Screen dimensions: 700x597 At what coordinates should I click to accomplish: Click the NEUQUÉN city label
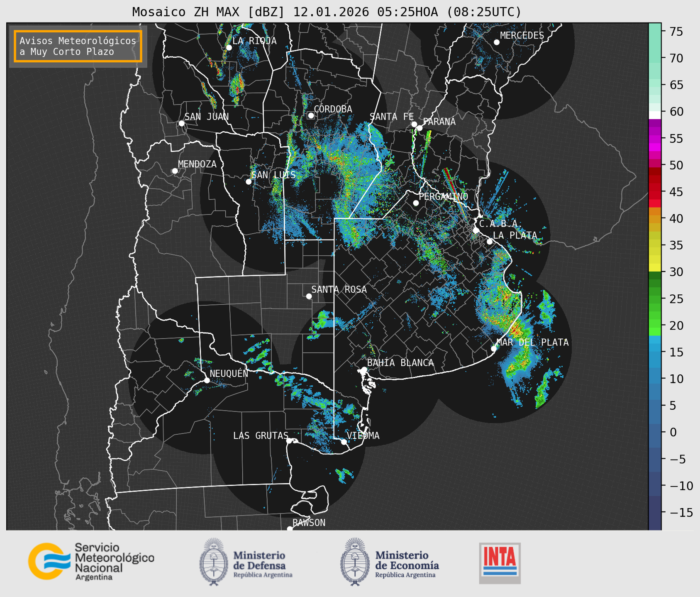click(x=229, y=374)
